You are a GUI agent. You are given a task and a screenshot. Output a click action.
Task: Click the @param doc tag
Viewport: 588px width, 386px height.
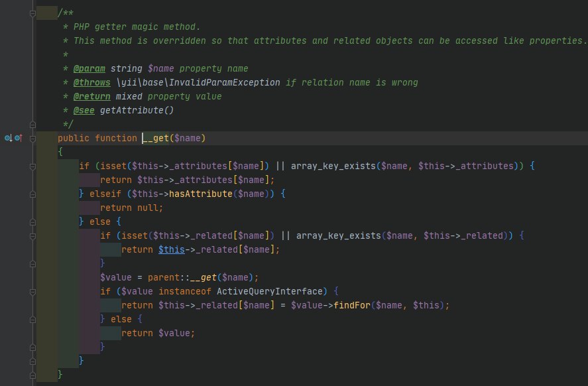(x=89, y=69)
